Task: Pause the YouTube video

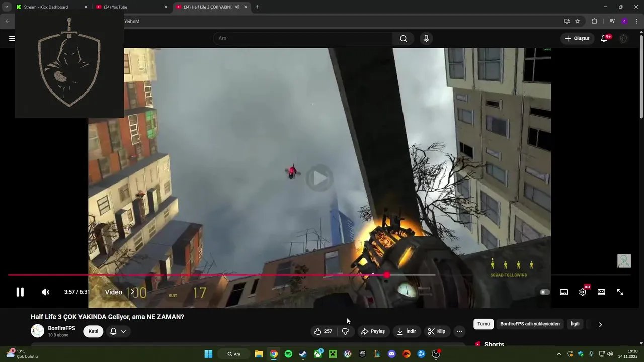Action: point(20,292)
